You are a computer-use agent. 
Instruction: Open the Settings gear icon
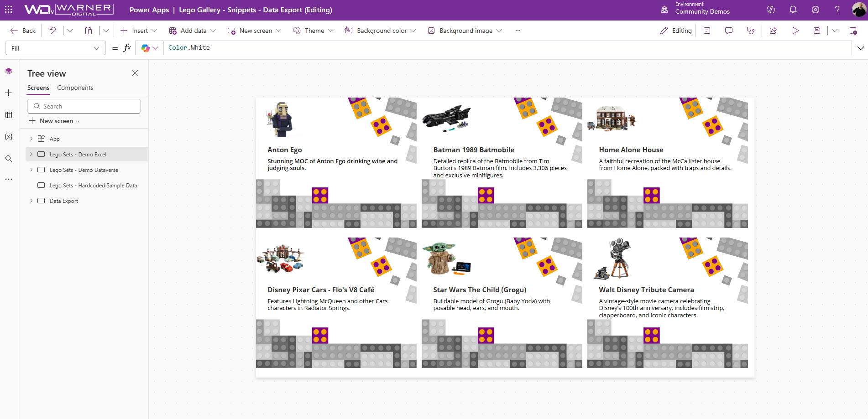[x=816, y=10]
